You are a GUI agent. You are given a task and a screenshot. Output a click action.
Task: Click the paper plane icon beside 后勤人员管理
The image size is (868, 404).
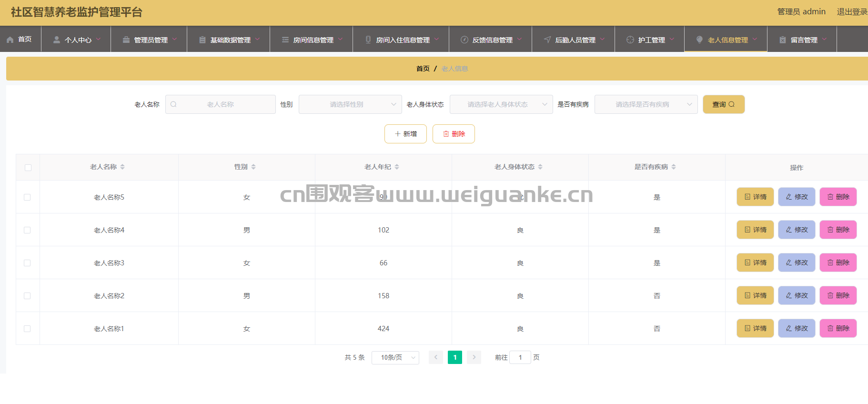[547, 40]
